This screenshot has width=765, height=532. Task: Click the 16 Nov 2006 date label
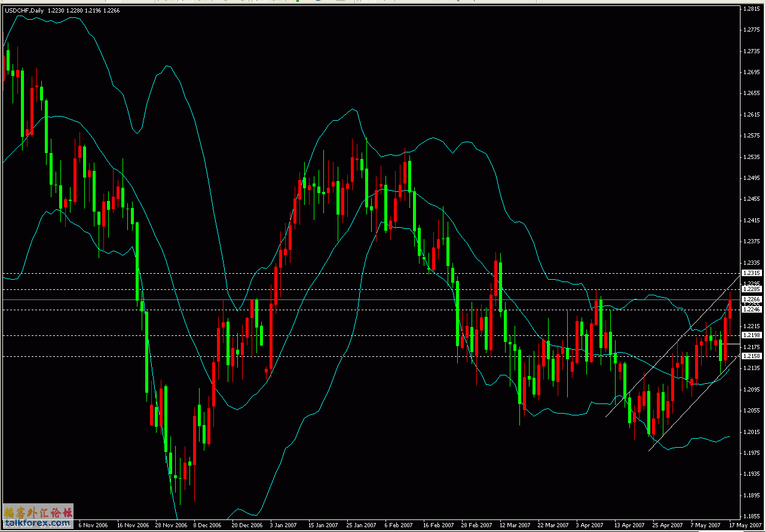[x=132, y=525]
